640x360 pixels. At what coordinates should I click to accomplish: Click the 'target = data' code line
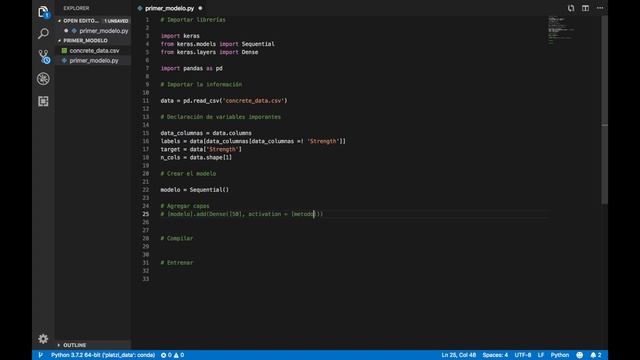coord(201,149)
